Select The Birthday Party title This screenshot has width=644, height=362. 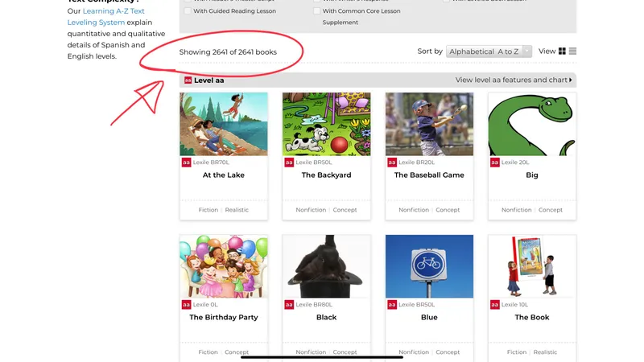pyautogui.click(x=224, y=317)
